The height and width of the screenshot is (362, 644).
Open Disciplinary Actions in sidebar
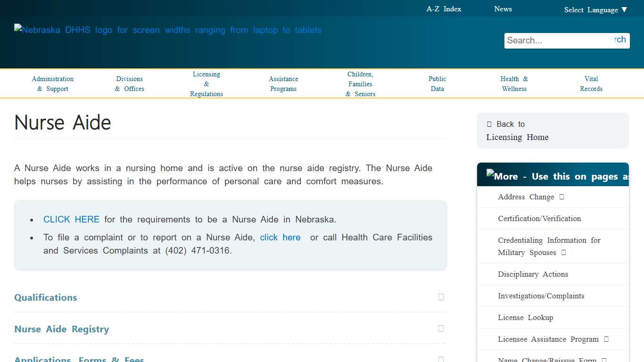533,274
